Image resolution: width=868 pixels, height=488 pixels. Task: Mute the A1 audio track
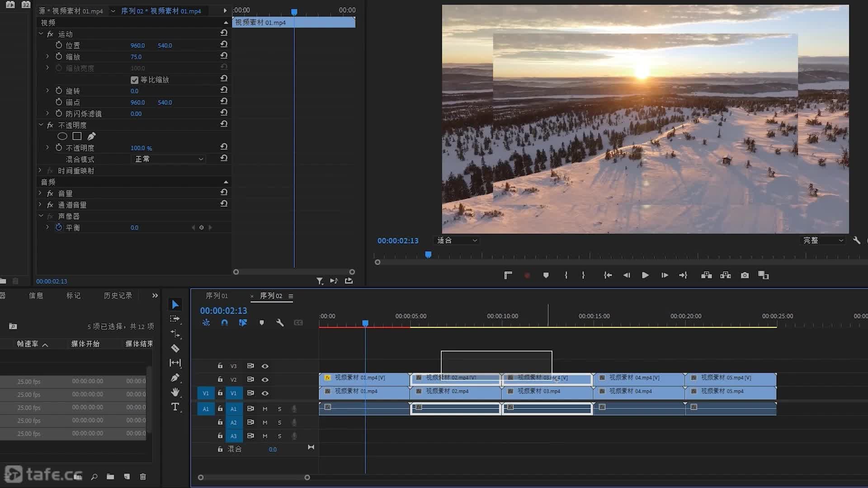(265, 409)
